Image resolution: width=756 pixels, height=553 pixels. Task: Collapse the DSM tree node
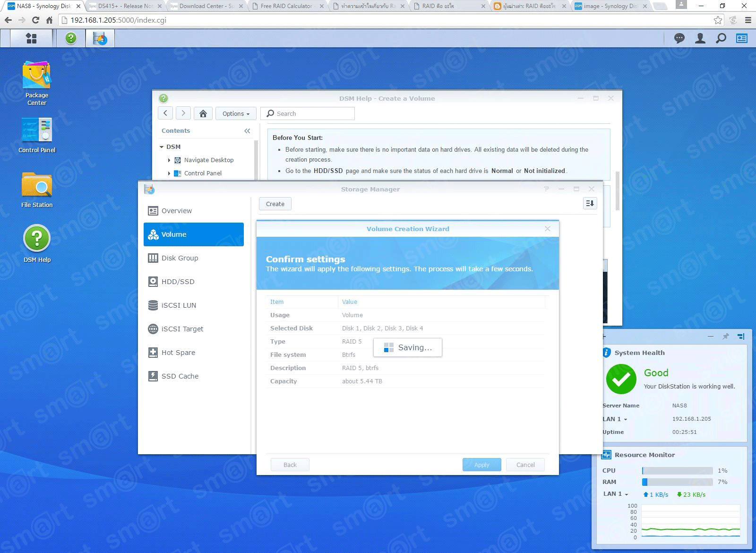point(162,147)
